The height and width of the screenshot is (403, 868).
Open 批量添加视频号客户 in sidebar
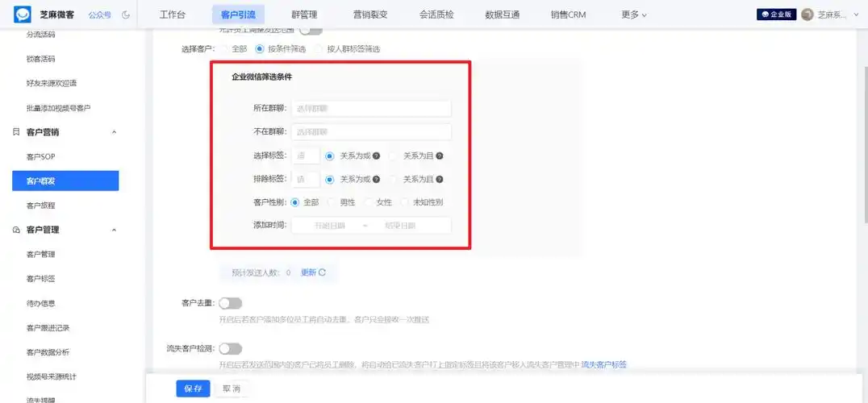[x=59, y=108]
